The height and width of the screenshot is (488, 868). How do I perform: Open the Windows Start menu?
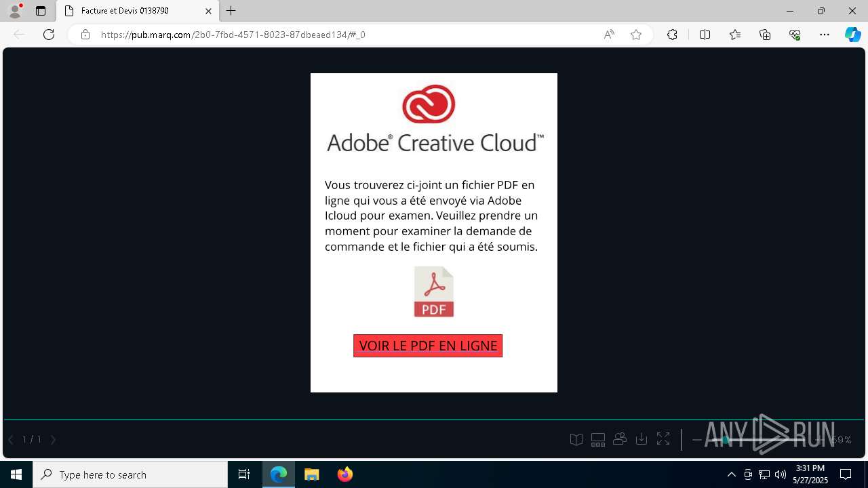coord(16,474)
